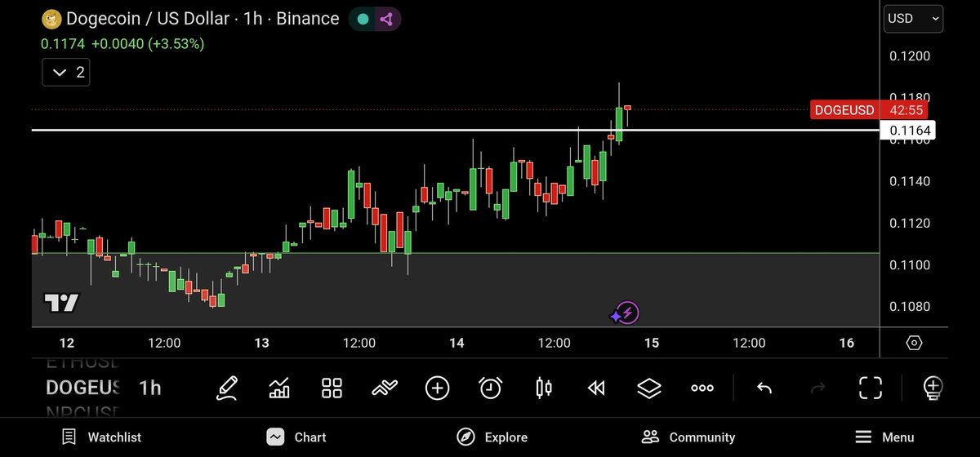The height and width of the screenshot is (457, 980).
Task: Tap the purple lightning event marker
Action: point(627,312)
